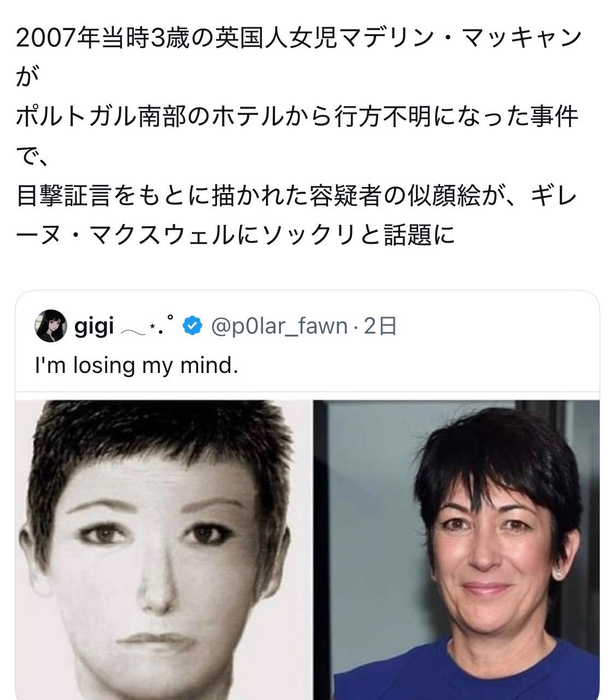Open the black-and-white facial sketch image
615x700 pixels.
click(x=162, y=550)
